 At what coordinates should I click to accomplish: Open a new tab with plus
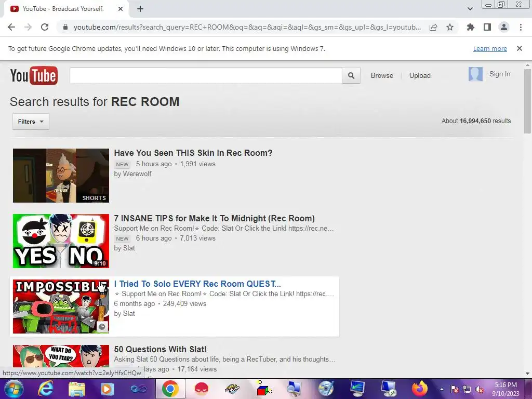point(140,9)
